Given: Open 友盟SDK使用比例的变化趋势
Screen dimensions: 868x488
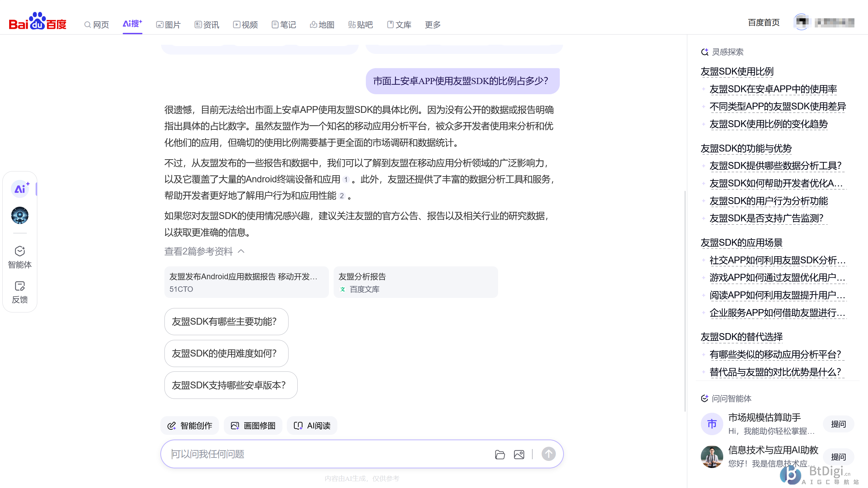Looking at the screenshot, I should pos(769,124).
